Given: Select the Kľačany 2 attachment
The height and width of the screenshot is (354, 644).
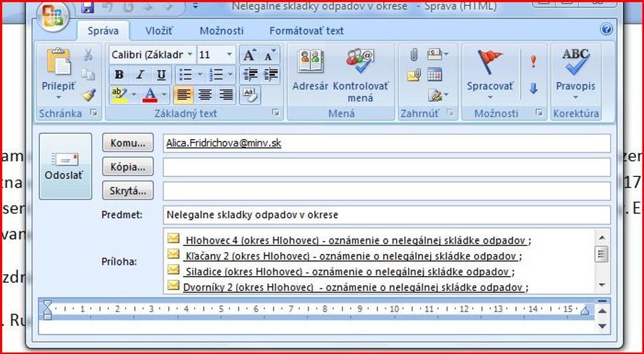Looking at the screenshot, I should [344, 256].
